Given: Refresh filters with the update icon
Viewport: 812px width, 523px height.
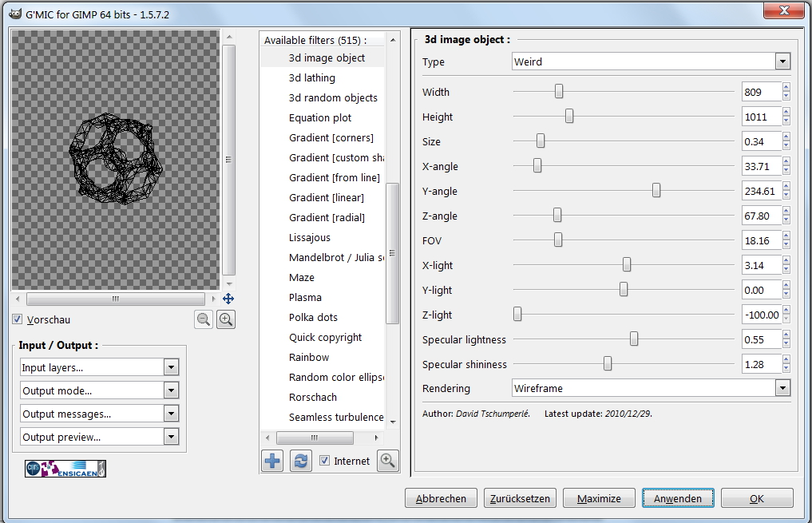Looking at the screenshot, I should click(x=300, y=461).
